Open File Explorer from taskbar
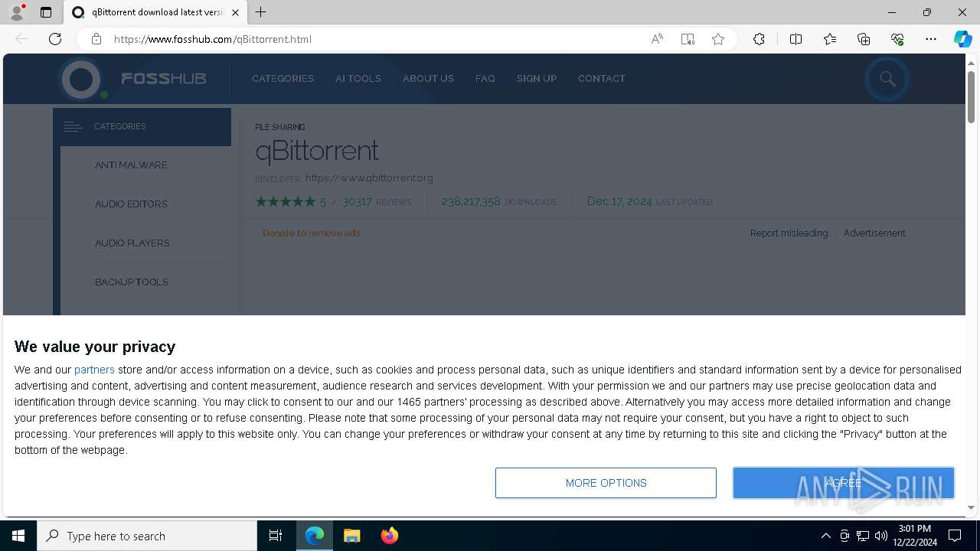This screenshot has width=980, height=551. point(352,536)
